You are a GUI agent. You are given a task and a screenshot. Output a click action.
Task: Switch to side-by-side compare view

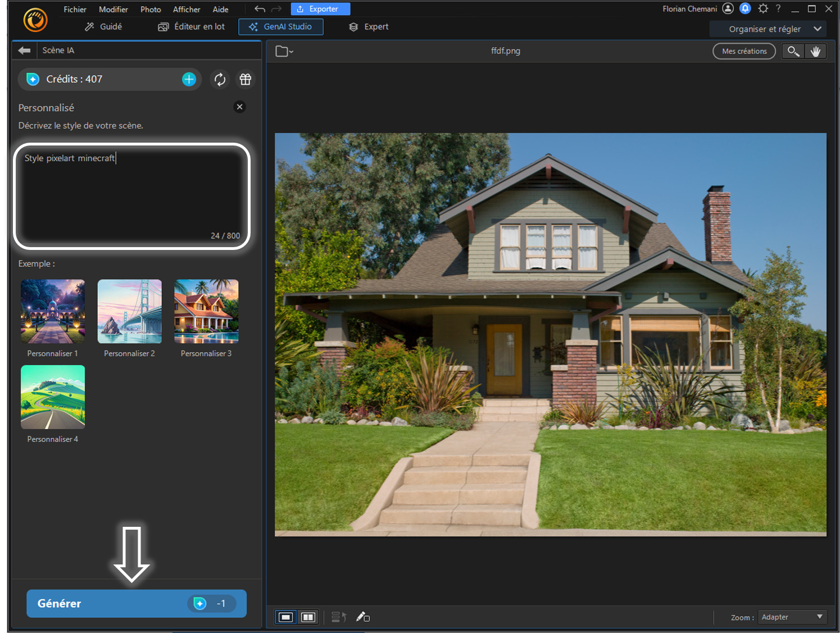click(x=308, y=617)
